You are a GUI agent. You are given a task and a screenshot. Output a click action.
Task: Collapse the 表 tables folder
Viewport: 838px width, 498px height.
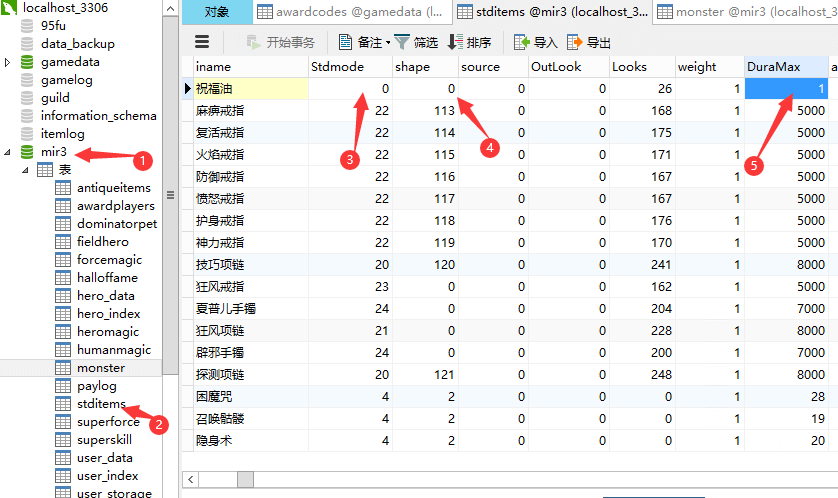click(x=26, y=170)
